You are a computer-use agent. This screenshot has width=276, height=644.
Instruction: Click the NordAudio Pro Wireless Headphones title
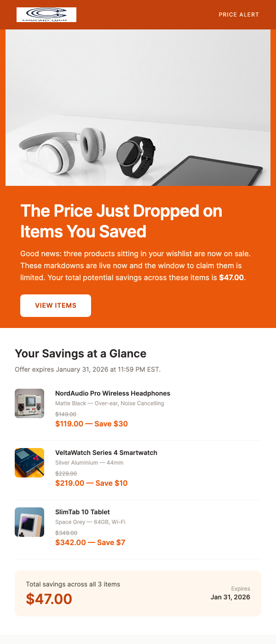click(x=113, y=393)
